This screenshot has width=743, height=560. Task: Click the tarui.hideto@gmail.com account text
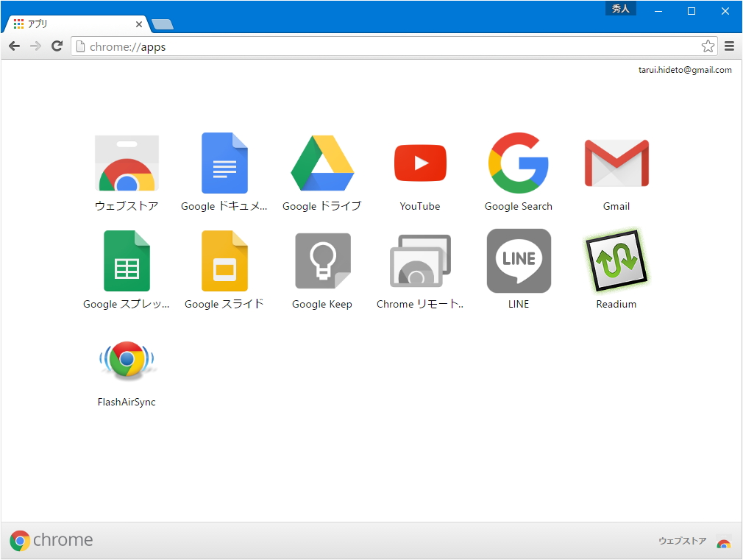(685, 70)
